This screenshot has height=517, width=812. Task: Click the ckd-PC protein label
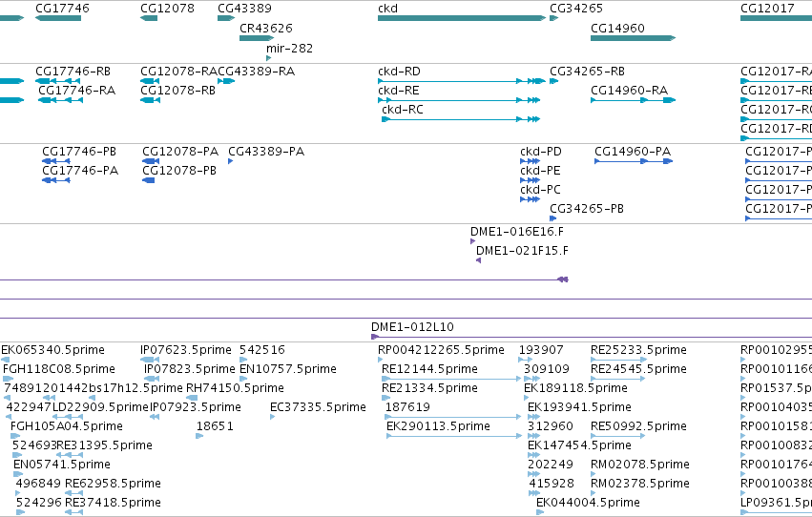coord(540,190)
